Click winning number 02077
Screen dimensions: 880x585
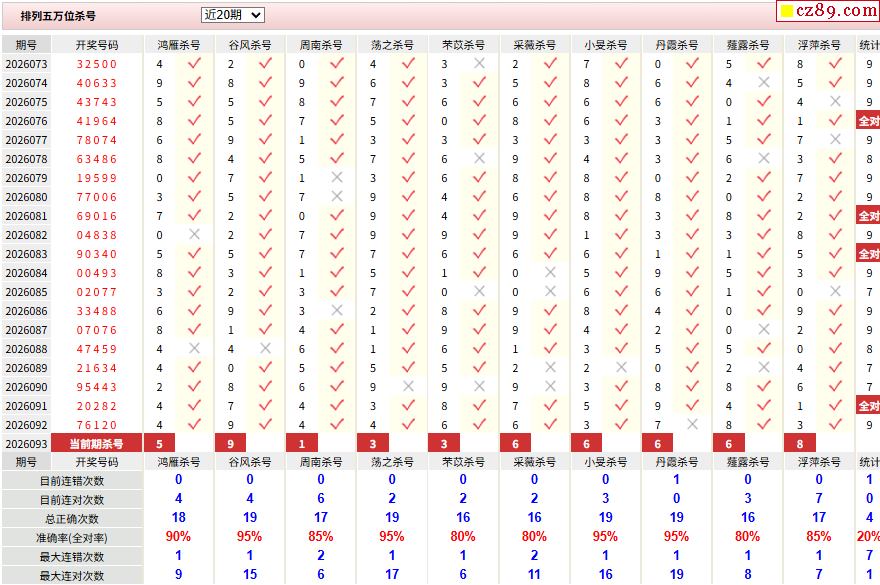97,292
